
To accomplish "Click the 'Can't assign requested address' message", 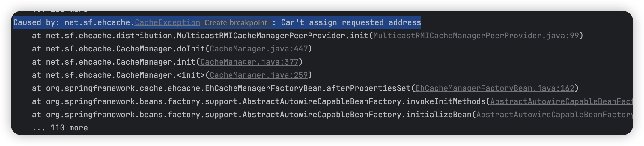I will (x=351, y=22).
